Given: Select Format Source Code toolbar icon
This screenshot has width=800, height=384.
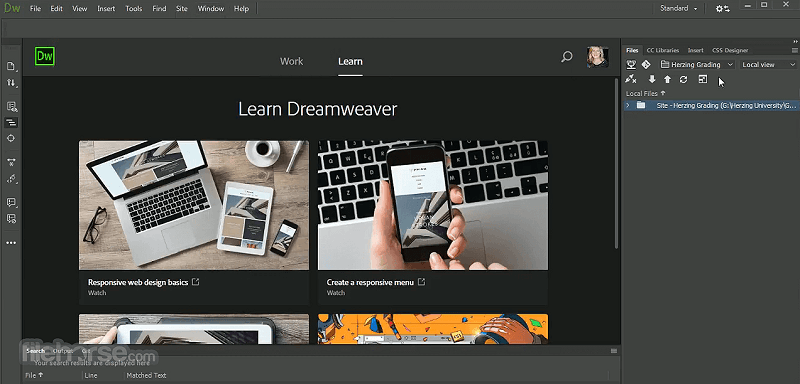Looking at the screenshot, I should pos(11,122).
